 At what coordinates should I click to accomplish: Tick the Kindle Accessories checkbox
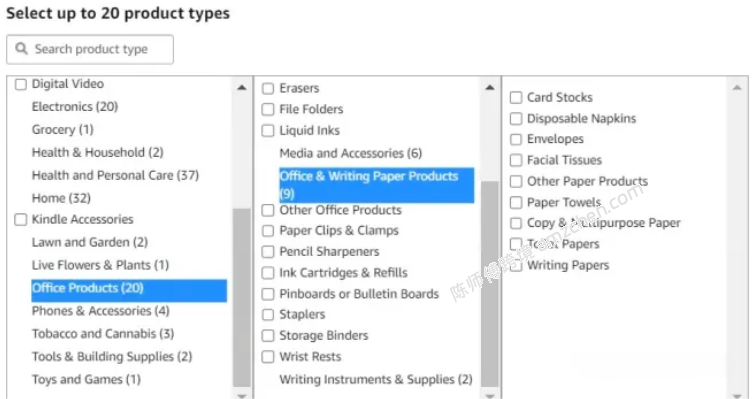coord(21,220)
